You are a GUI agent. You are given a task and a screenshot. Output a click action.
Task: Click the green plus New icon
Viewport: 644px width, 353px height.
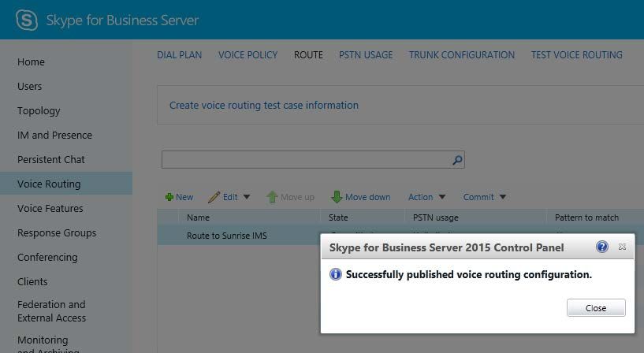tap(169, 197)
